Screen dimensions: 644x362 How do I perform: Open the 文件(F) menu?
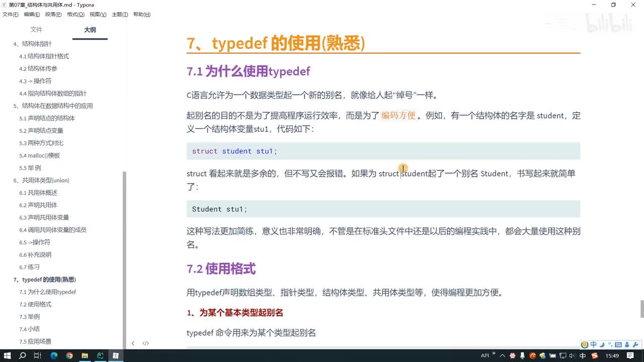click(x=11, y=15)
